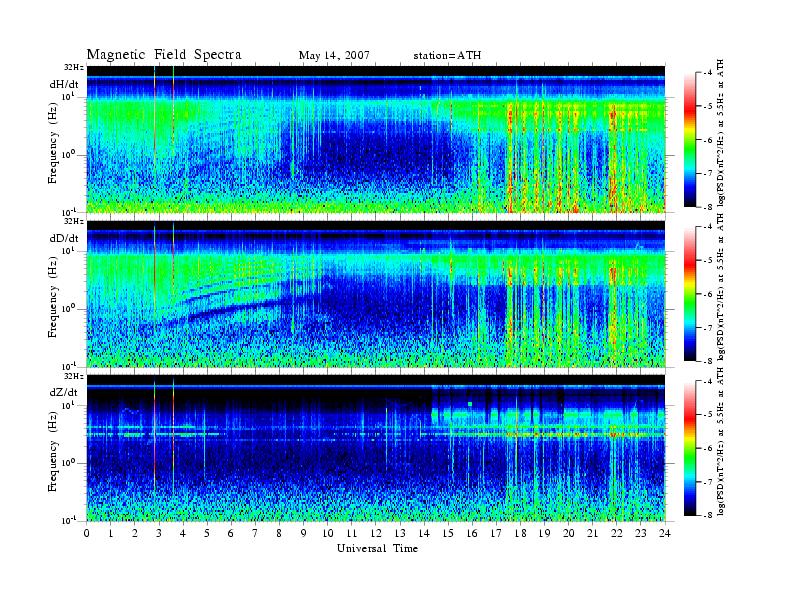Screen dimensions: 792x612
Task: Click the hour tick label '24' on time axis
Action: [665, 533]
